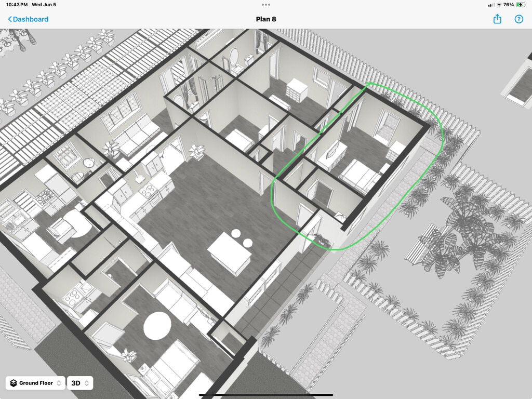
Task: Tap the home indicator bar
Action: (x=266, y=395)
